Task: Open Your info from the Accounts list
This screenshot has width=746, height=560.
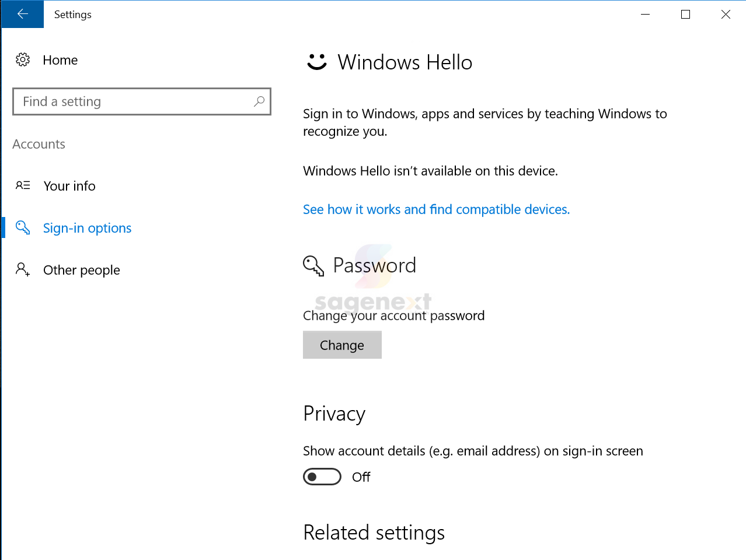Action: 69,185
